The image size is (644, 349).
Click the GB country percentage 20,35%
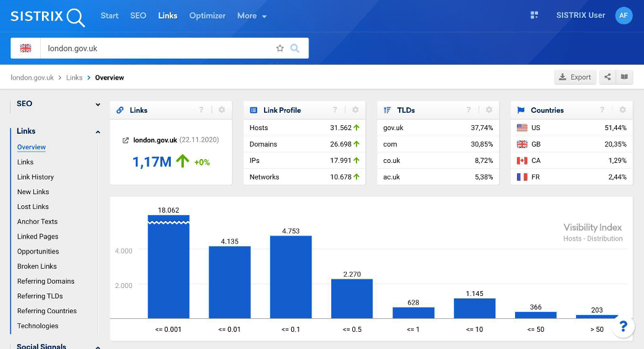point(615,144)
